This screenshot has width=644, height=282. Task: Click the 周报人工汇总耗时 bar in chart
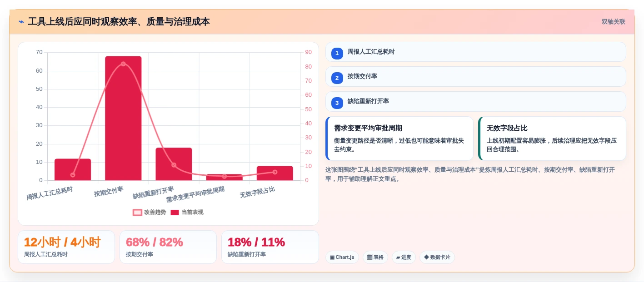[x=73, y=170]
